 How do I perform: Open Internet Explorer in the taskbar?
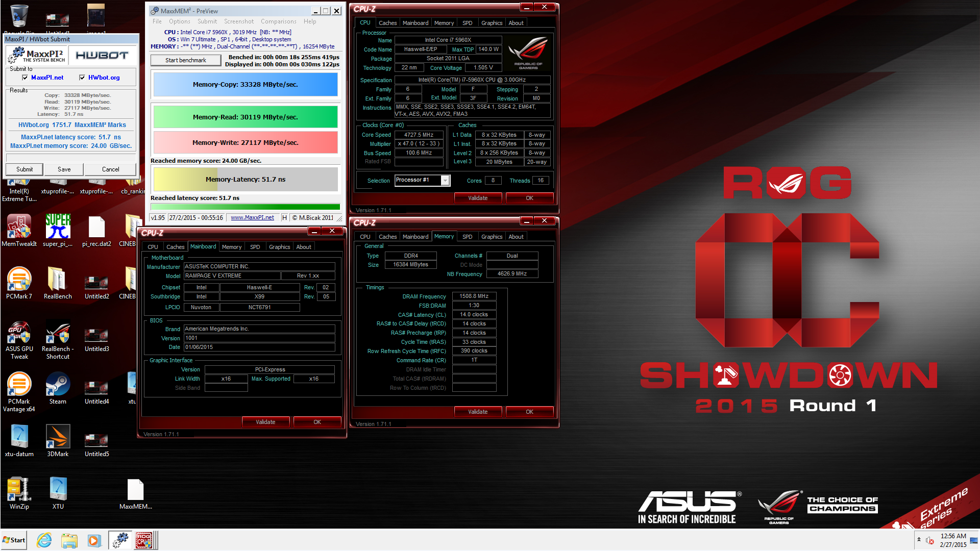pos(44,540)
